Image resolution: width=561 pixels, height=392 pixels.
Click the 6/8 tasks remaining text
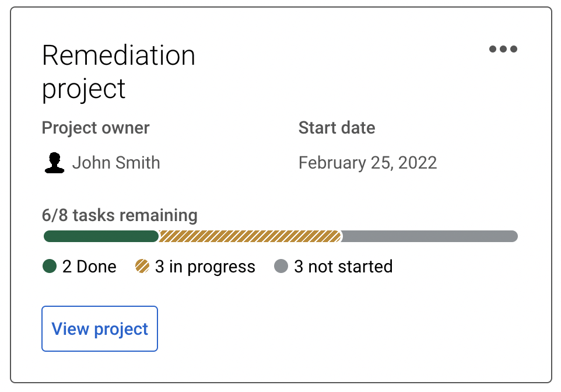(x=120, y=215)
